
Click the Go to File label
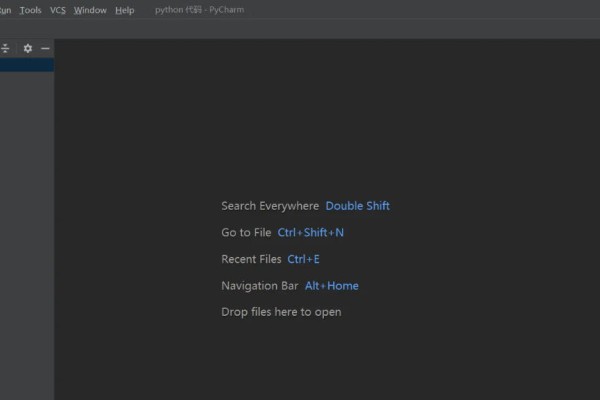pyautogui.click(x=246, y=233)
